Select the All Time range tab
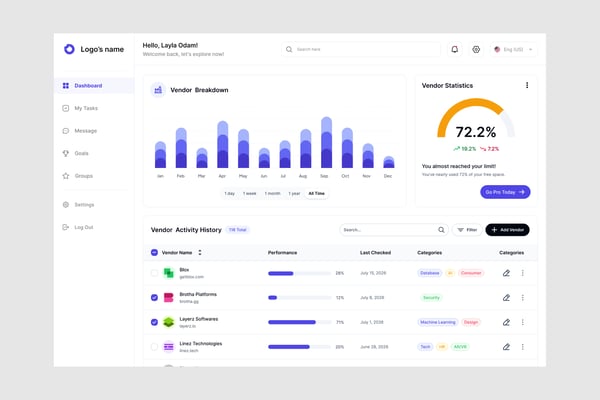 [316, 194]
